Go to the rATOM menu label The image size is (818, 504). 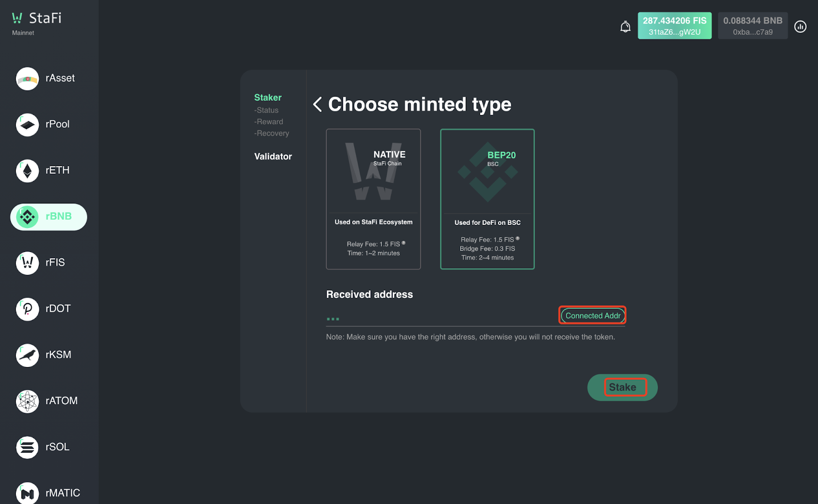pyautogui.click(x=61, y=401)
